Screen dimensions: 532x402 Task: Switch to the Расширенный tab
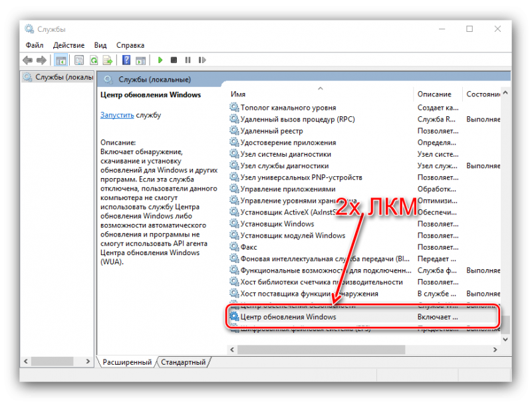127,362
